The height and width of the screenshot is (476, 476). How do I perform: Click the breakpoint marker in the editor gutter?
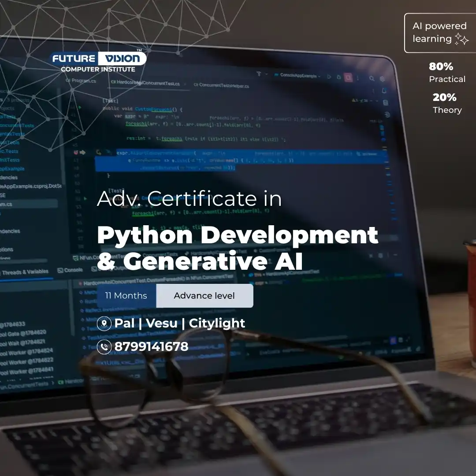pos(76,152)
